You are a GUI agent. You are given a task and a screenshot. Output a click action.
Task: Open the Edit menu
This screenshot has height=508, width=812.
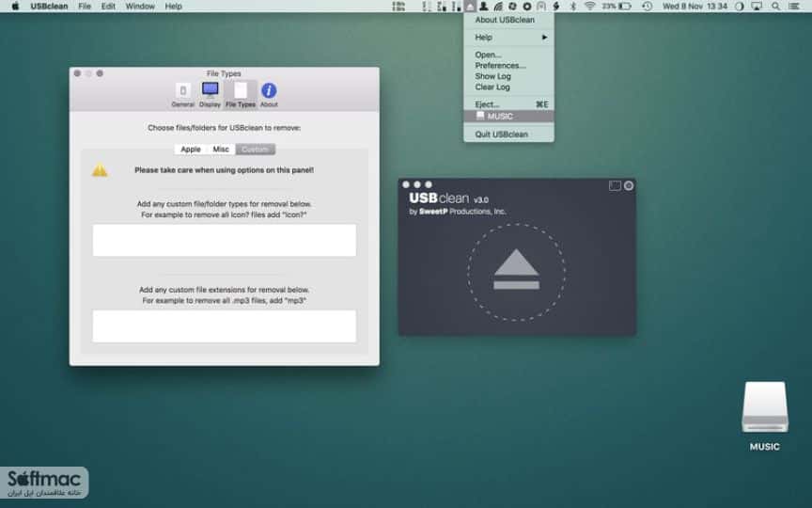[x=108, y=7]
